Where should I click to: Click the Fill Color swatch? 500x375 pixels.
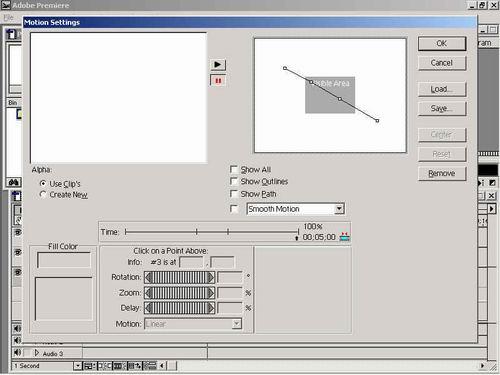click(64, 260)
